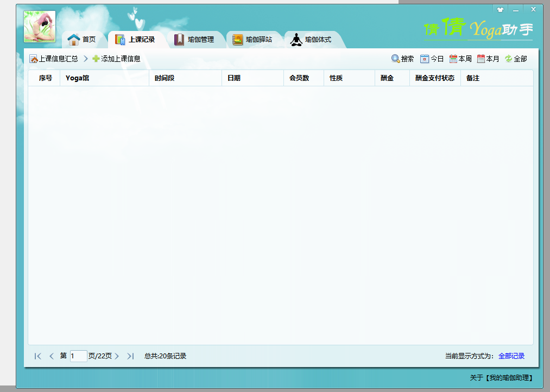The image size is (550, 392).
Task: Filter records by 今日 calendar icon
Action: coord(425,59)
